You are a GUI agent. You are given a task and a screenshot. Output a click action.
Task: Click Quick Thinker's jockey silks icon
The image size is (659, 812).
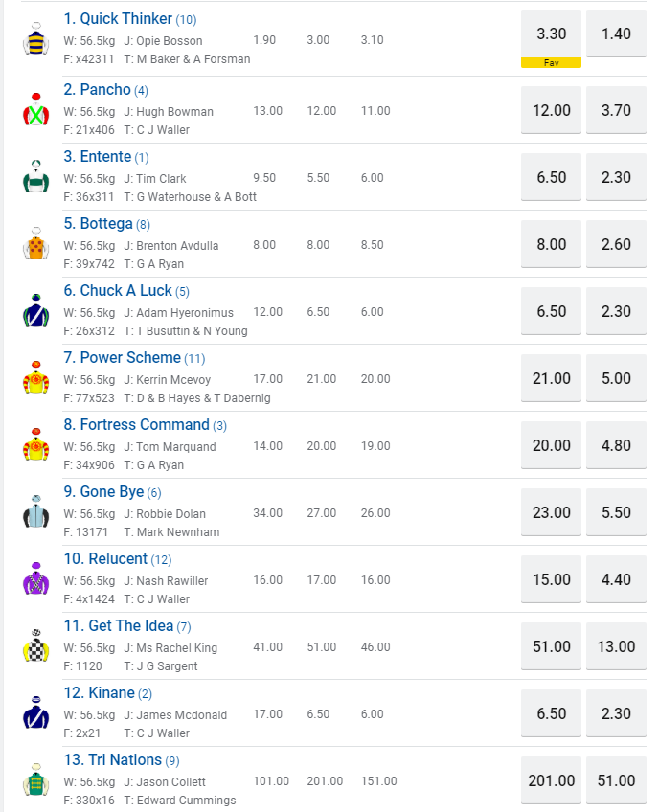(x=35, y=38)
